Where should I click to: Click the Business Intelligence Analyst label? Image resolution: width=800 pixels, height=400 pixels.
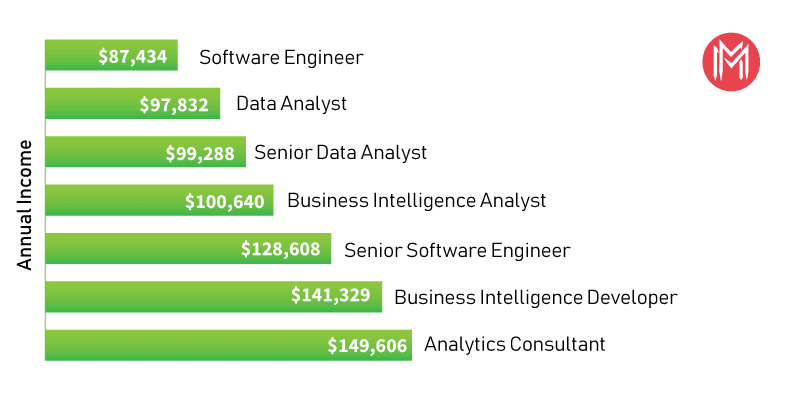click(416, 201)
